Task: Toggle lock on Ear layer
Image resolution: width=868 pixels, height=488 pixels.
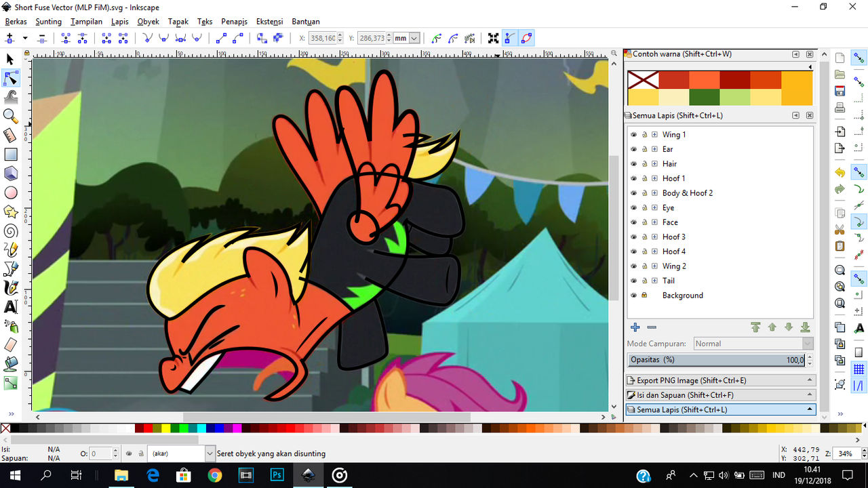Action: 644,149
